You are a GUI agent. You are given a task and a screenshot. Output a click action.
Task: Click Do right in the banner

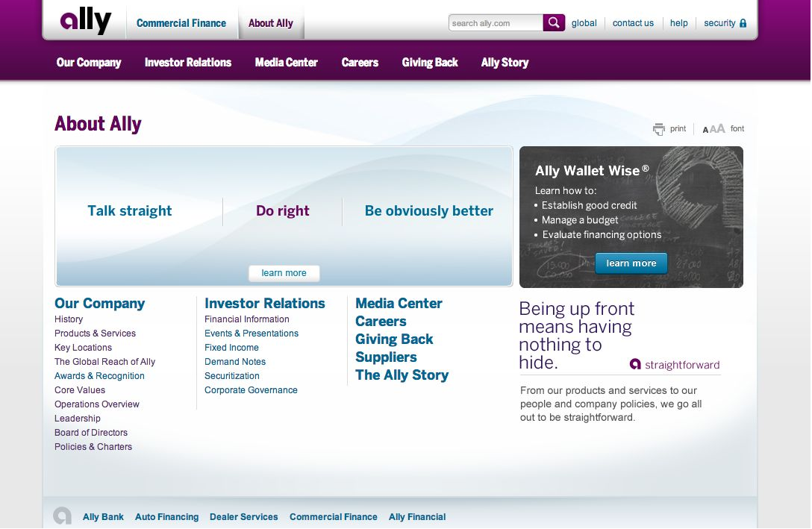coord(282,210)
